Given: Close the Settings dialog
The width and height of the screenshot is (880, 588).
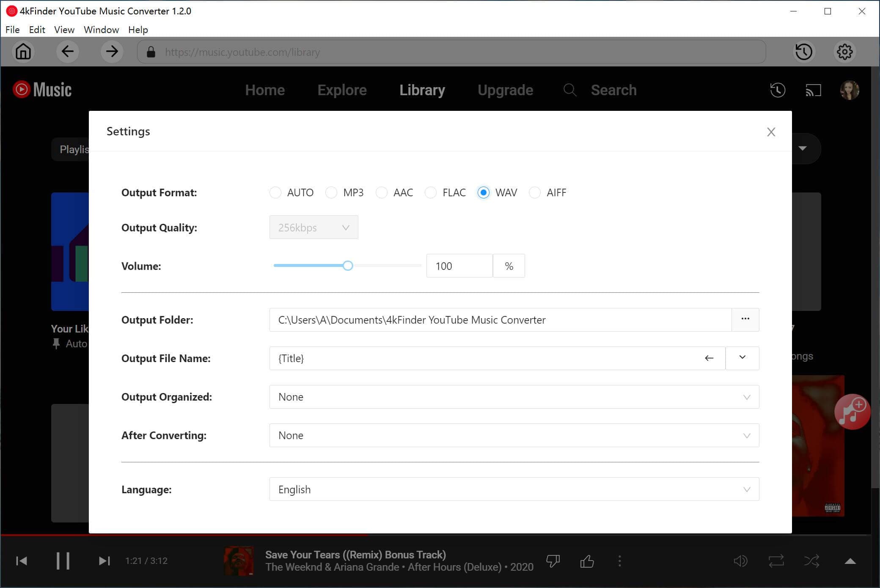Looking at the screenshot, I should click(x=771, y=132).
